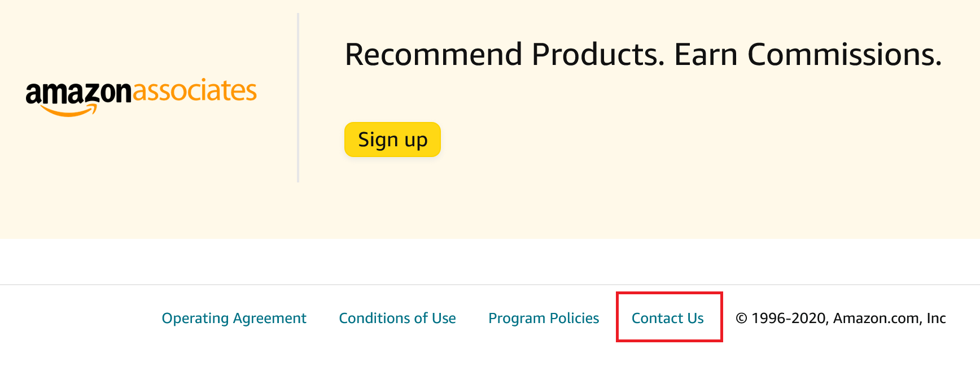Click the horizontal separator line above the footer
The height and width of the screenshot is (366, 980).
tap(490, 285)
